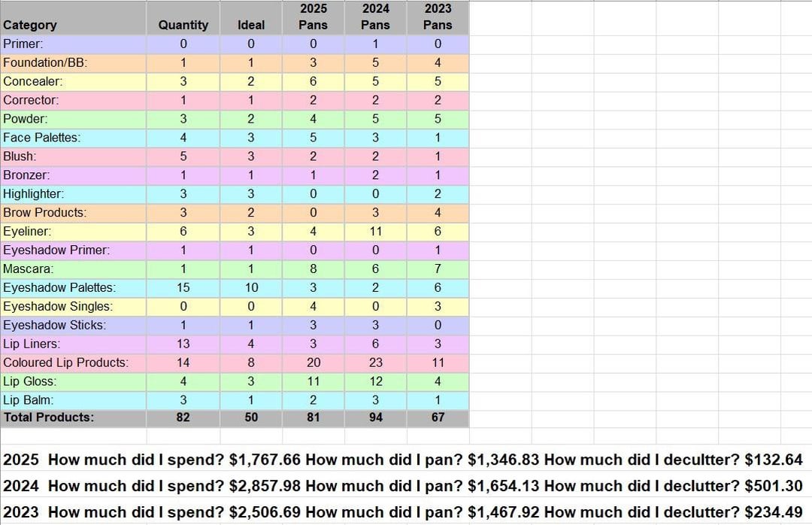
Task: Click the 2024 Pans column header
Action: (375, 17)
